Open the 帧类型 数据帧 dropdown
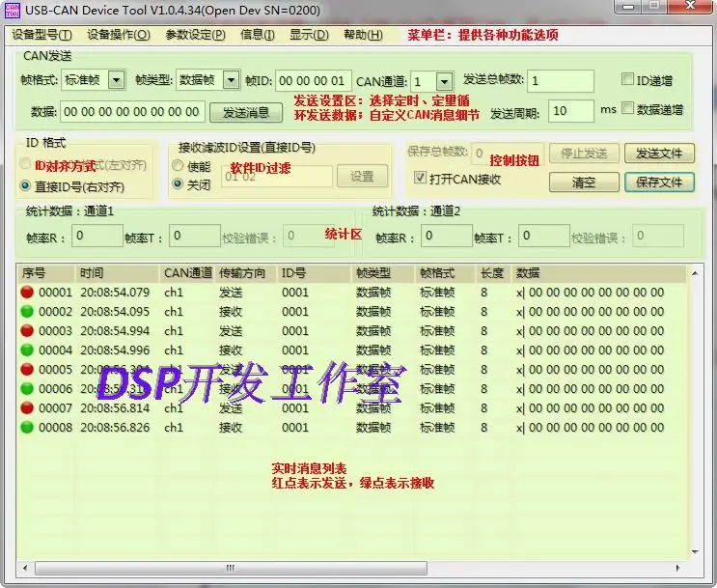Screen dimensions: 717x588 [x=231, y=80]
